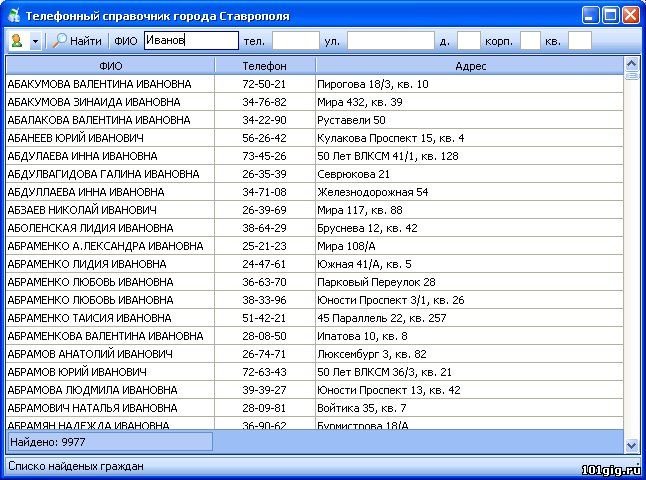Select row АБДУЛВАГИДОВА ГАЛИНА ИВАНОВНА
Screen dimensions: 646x480
[x=315, y=174]
